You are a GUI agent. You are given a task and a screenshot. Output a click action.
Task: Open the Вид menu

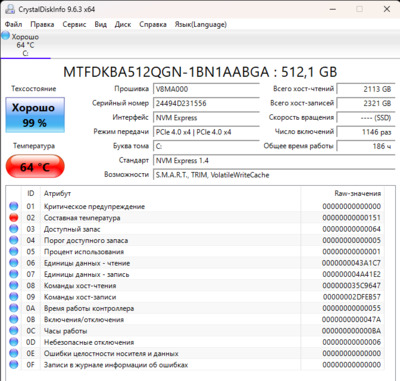click(x=100, y=24)
